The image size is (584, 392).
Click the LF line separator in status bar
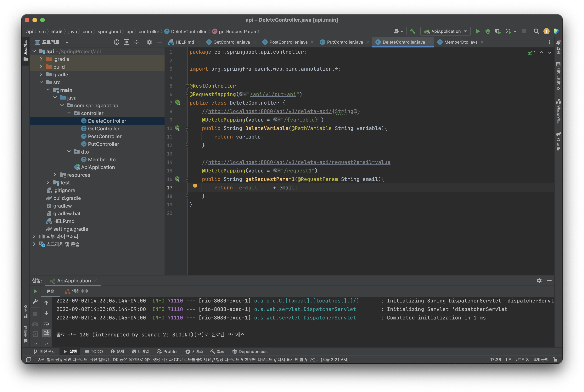click(x=508, y=360)
